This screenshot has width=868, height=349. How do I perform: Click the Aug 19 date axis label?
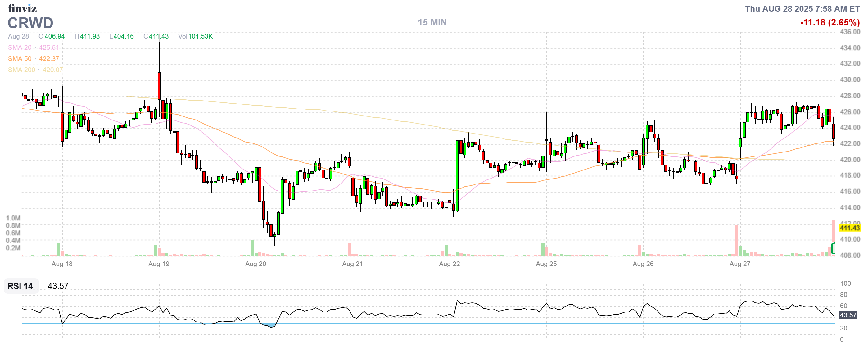(x=159, y=264)
